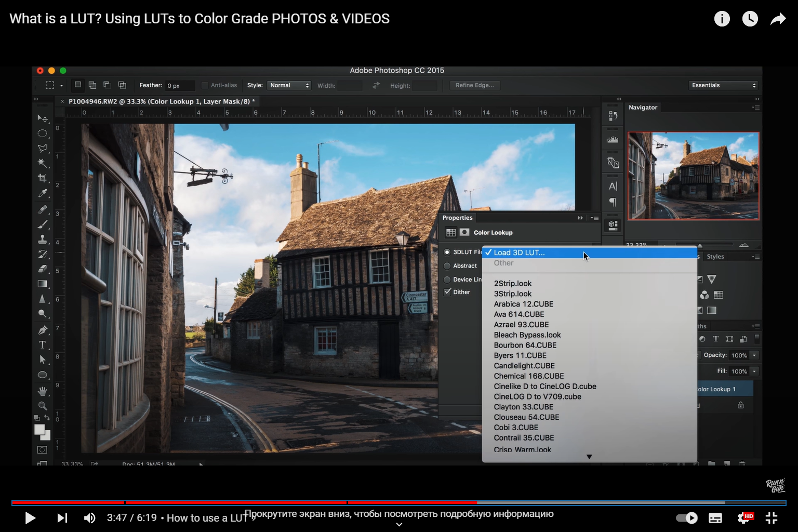Select the Horizontal Type tool
The height and width of the screenshot is (532, 798).
pyautogui.click(x=43, y=344)
